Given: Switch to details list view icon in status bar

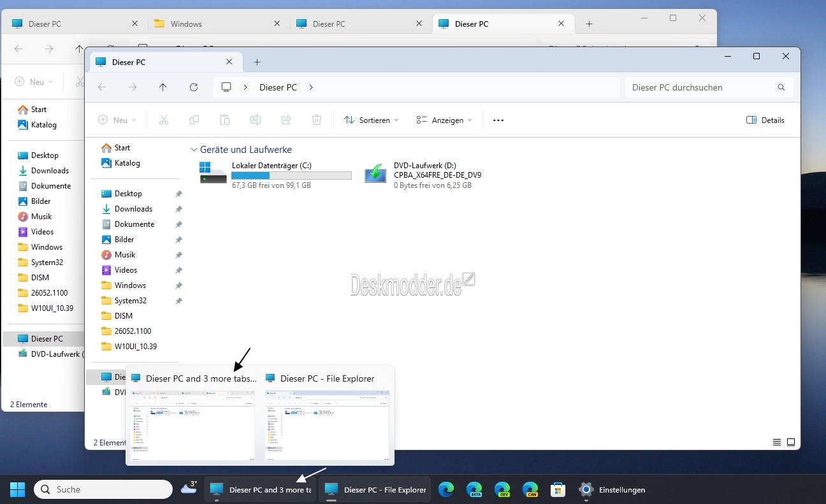Looking at the screenshot, I should [x=776, y=442].
